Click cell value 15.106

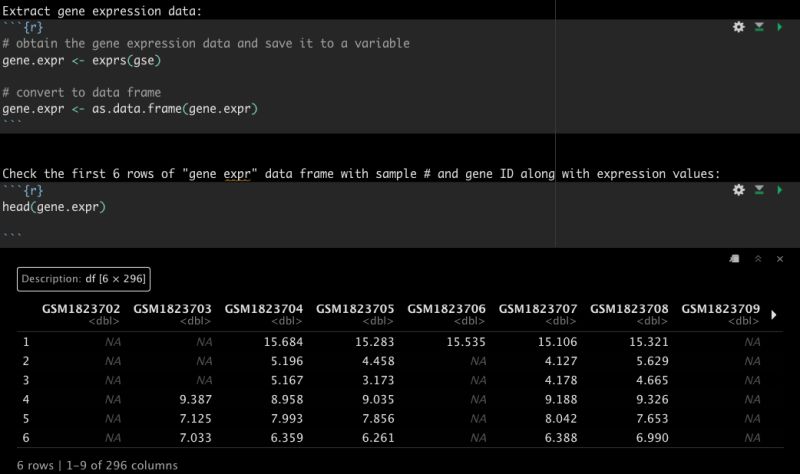tap(557, 342)
